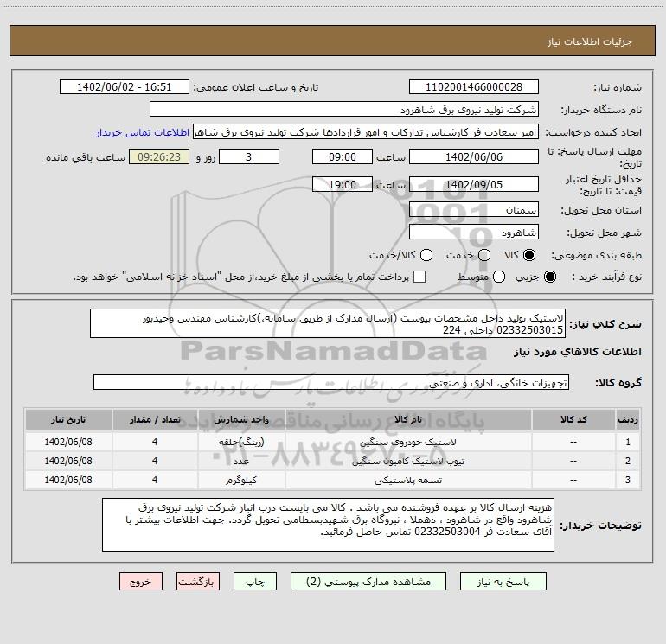Select the متوسط purchase type radio
666x644 pixels.
[x=499, y=277]
